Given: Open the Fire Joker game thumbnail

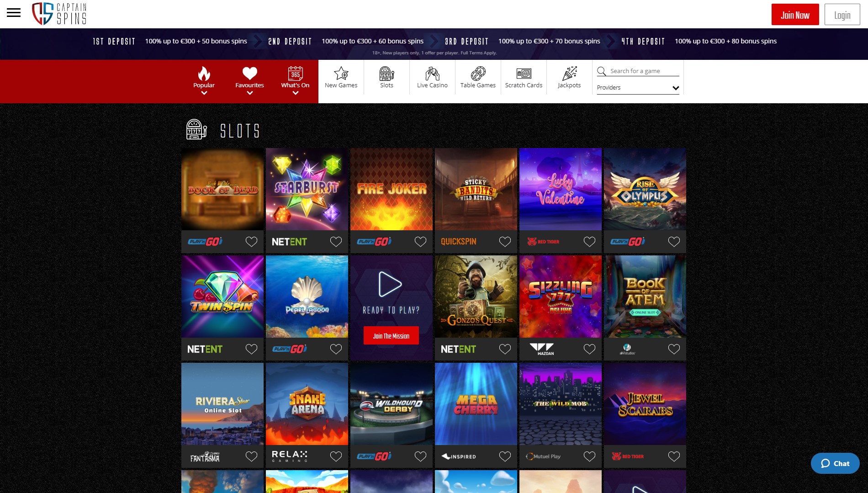Looking at the screenshot, I should point(392,189).
